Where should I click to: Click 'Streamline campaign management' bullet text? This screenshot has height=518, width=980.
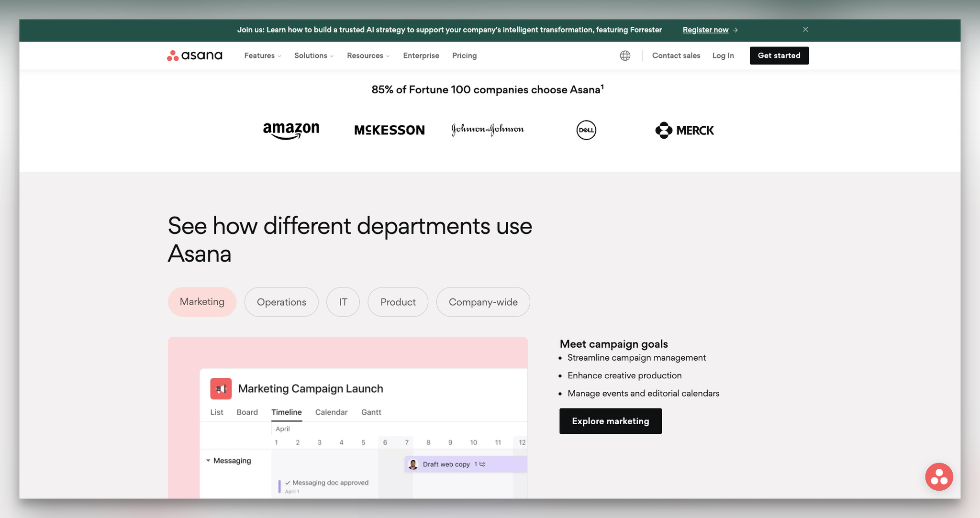coord(636,357)
